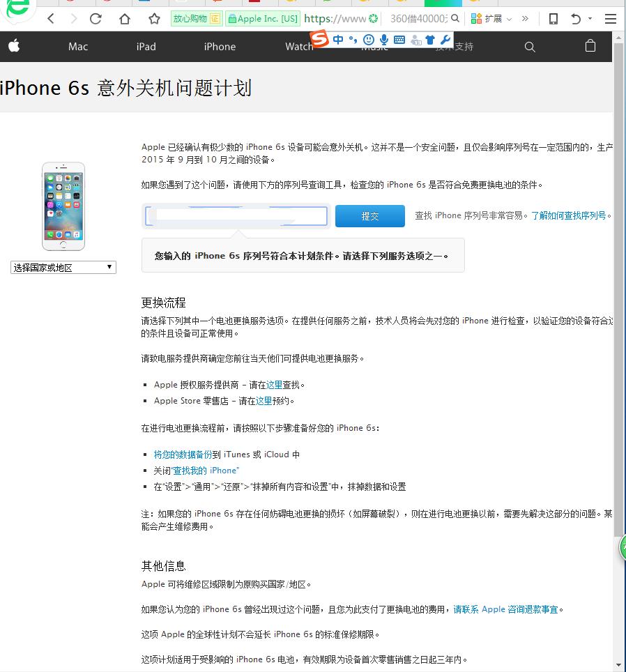Activate Sogou voice input microphone
Viewport: 626px width, 672px height.
(385, 40)
